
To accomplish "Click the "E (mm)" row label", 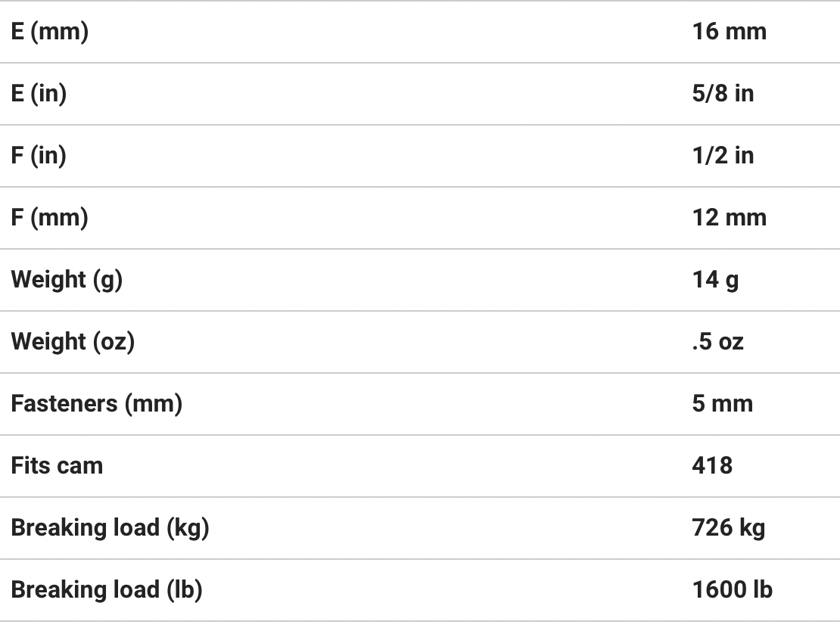I will pyautogui.click(x=49, y=32).
